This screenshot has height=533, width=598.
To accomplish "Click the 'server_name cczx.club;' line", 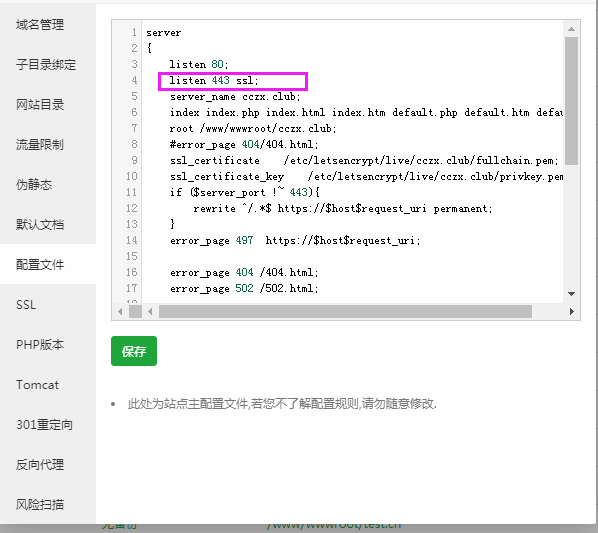I will [235, 97].
